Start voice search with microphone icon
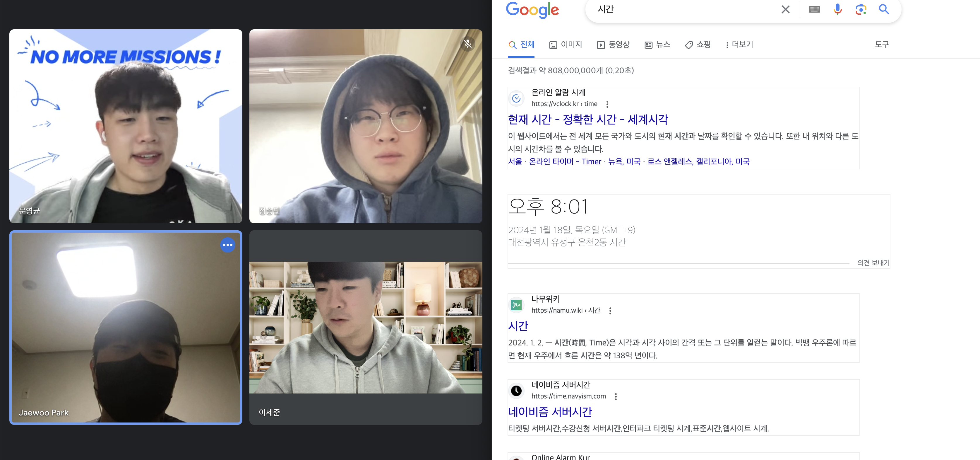This screenshot has height=460, width=980. point(837,9)
